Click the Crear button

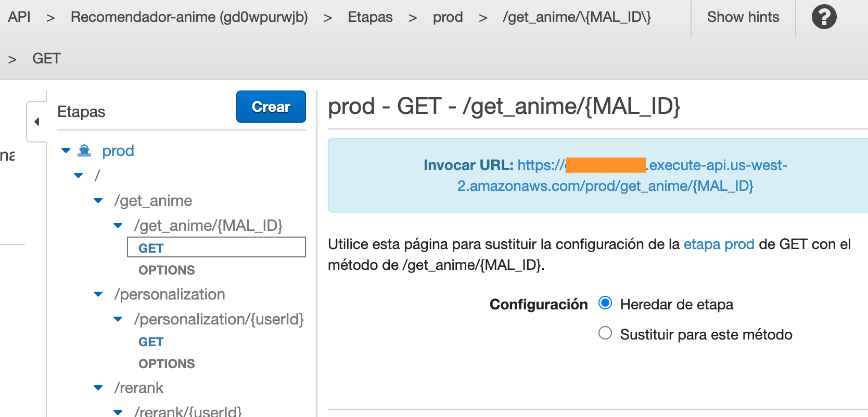click(x=271, y=107)
